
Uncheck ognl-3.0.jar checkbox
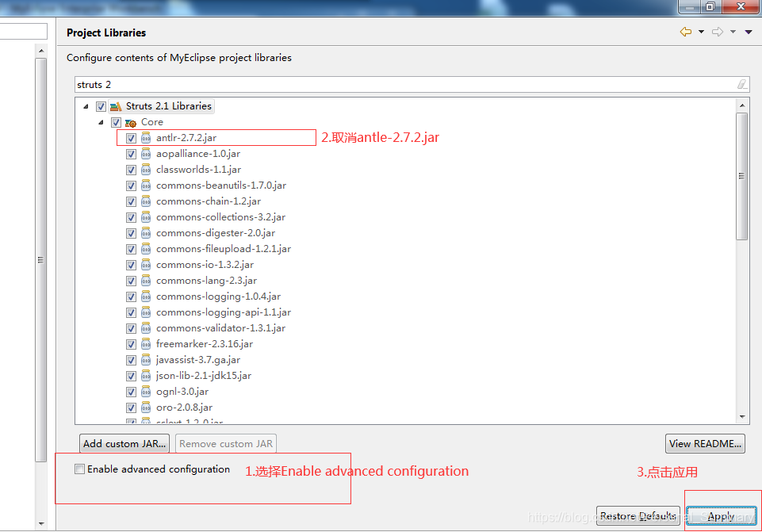(131, 392)
